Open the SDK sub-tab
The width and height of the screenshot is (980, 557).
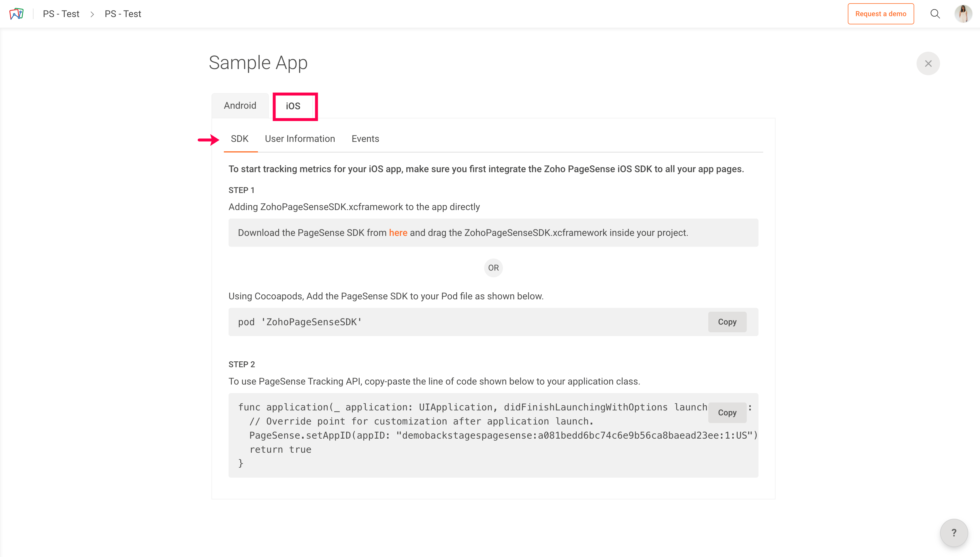click(x=239, y=139)
